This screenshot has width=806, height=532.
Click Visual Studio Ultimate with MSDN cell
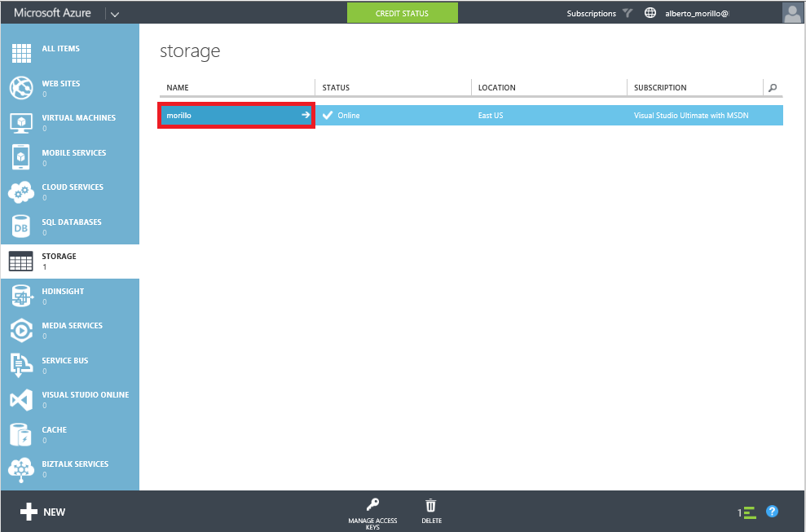tap(691, 115)
